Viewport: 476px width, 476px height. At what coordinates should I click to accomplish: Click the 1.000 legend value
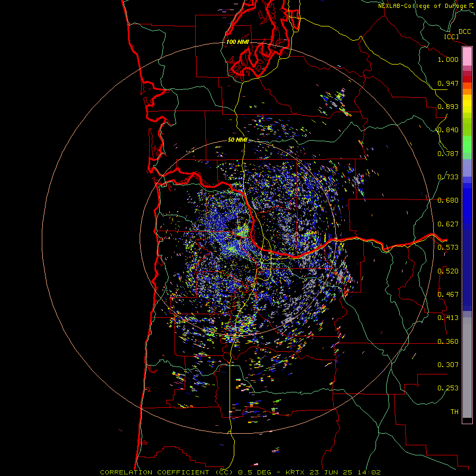click(448, 59)
